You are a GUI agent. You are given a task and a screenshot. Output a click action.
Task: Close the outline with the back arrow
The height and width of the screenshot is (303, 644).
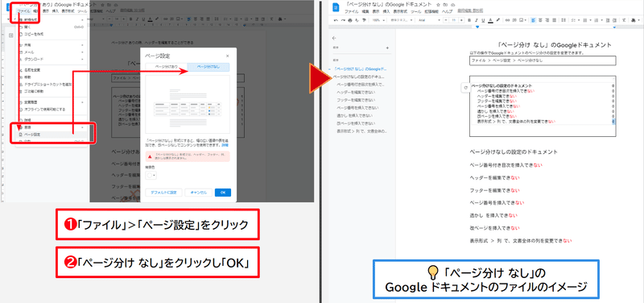(334, 37)
